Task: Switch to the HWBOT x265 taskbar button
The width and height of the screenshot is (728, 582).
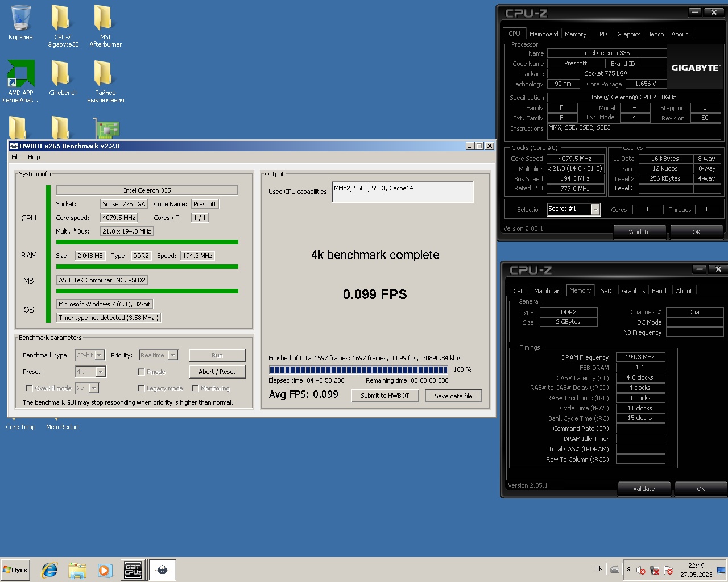Action: (162, 570)
